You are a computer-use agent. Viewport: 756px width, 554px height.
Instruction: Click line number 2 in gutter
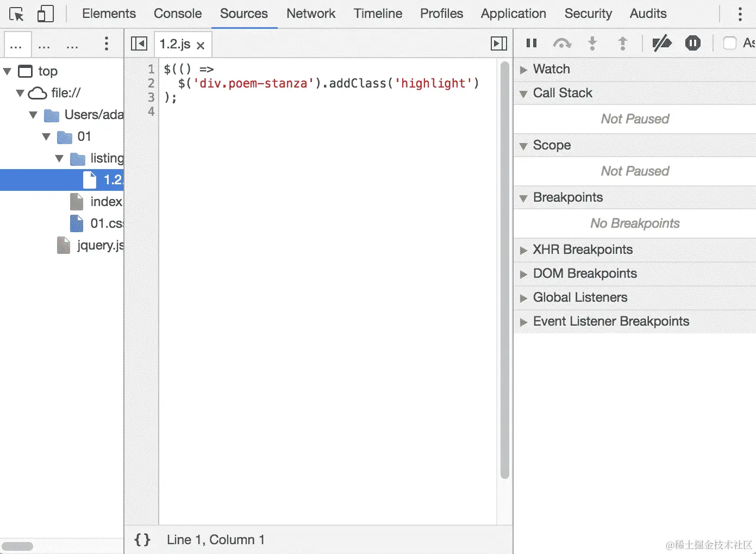click(x=151, y=83)
